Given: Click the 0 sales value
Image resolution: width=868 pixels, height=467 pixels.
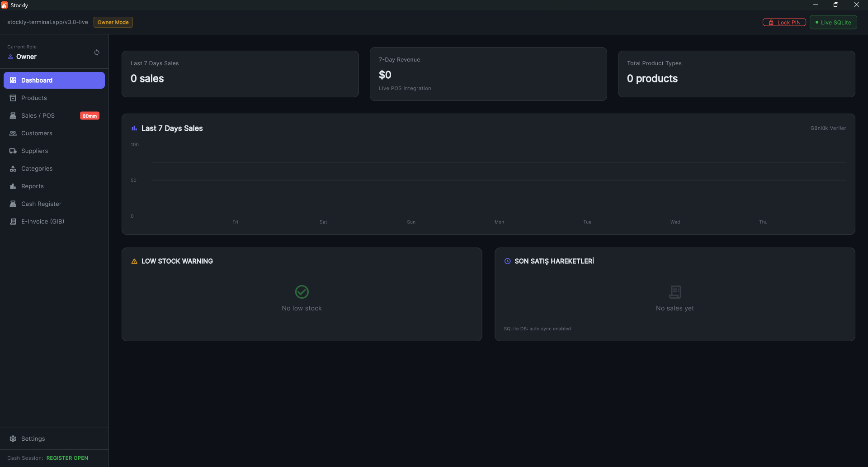Looking at the screenshot, I should (x=147, y=79).
